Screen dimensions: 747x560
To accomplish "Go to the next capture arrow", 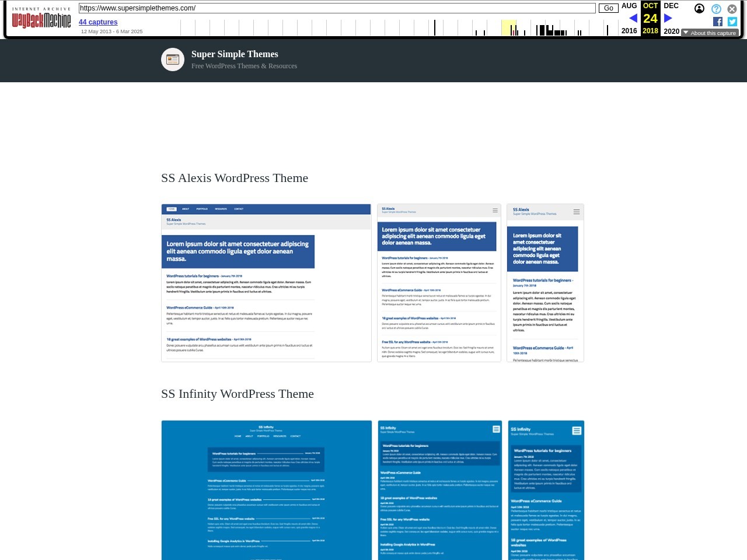I will pos(668,18).
